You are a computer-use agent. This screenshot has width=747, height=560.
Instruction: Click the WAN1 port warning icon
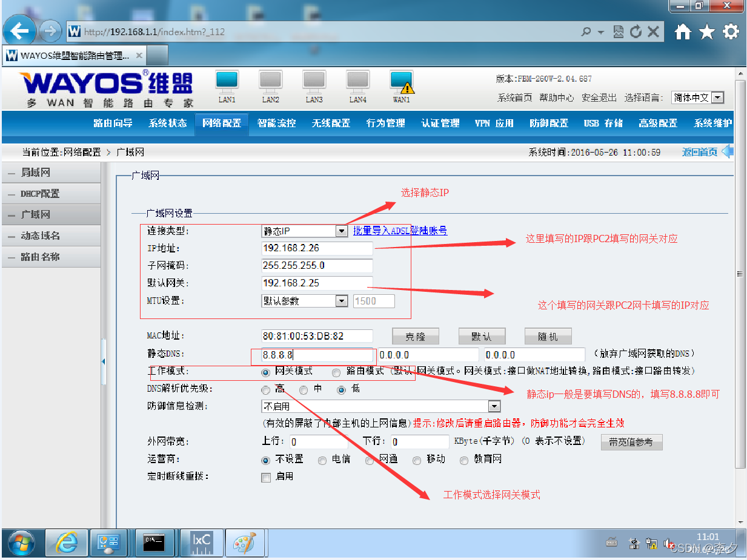tap(401, 82)
